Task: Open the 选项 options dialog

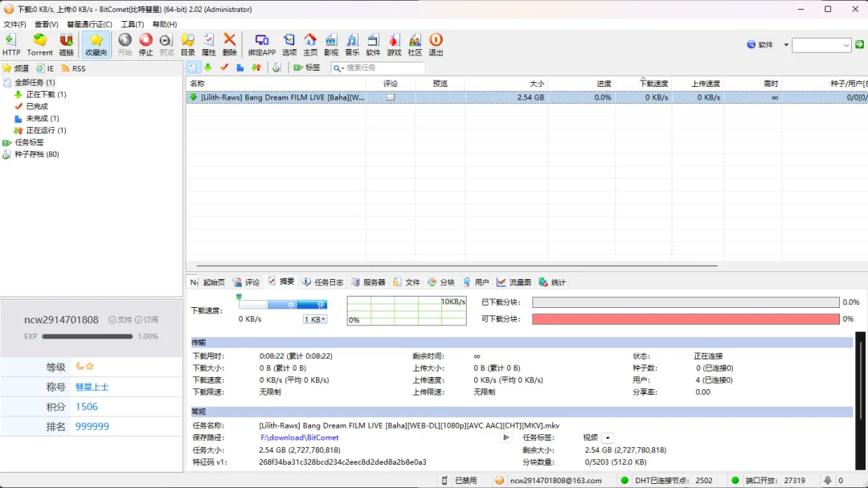Action: pos(289,44)
